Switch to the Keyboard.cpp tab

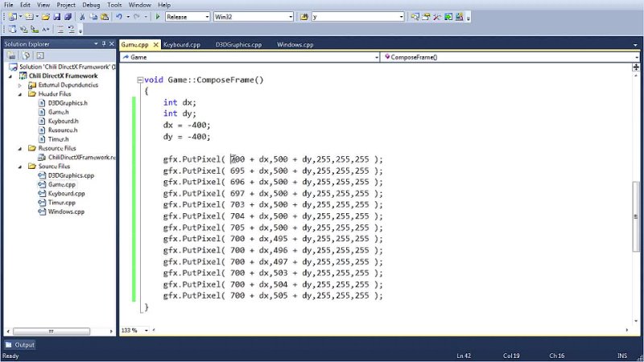(182, 45)
